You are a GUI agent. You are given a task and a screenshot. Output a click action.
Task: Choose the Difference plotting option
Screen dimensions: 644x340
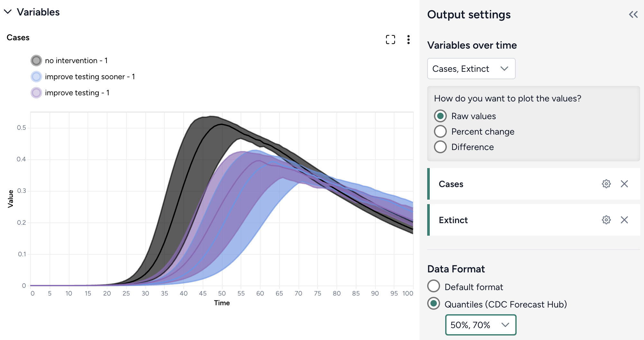pyautogui.click(x=440, y=147)
